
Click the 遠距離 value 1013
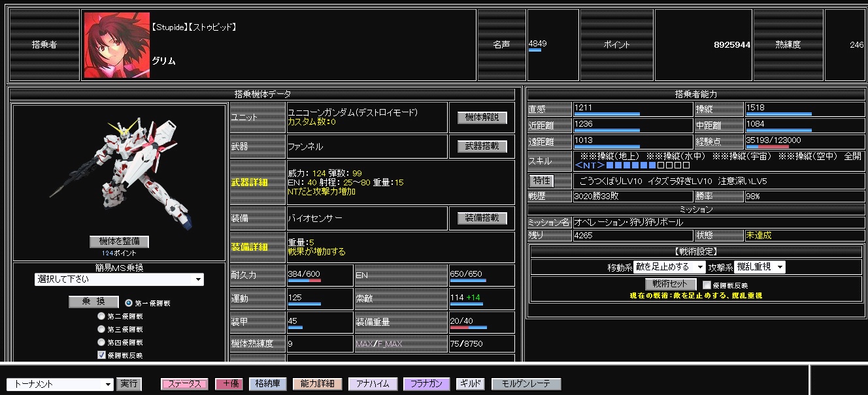[582, 140]
